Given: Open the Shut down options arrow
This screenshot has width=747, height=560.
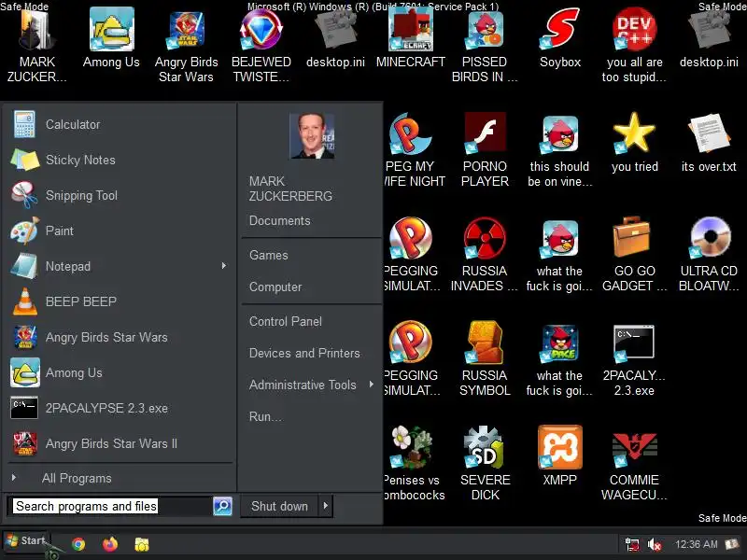Looking at the screenshot, I should click(326, 506).
